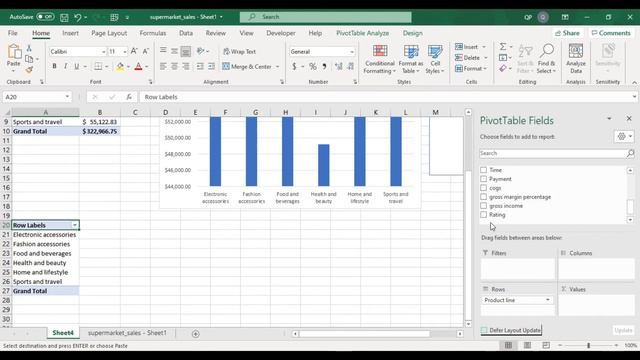The image size is (640, 360).
Task: Open the font name dropdown
Action: pos(103,52)
